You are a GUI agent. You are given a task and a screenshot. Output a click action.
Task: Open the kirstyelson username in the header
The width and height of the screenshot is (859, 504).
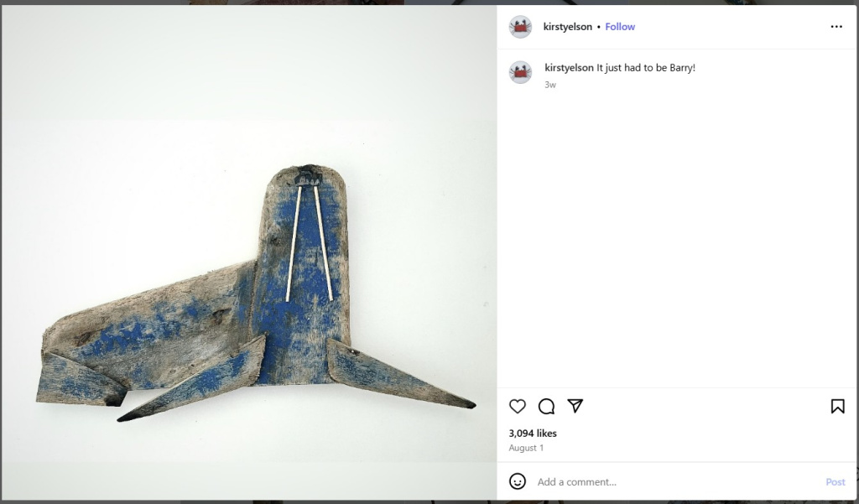568,27
